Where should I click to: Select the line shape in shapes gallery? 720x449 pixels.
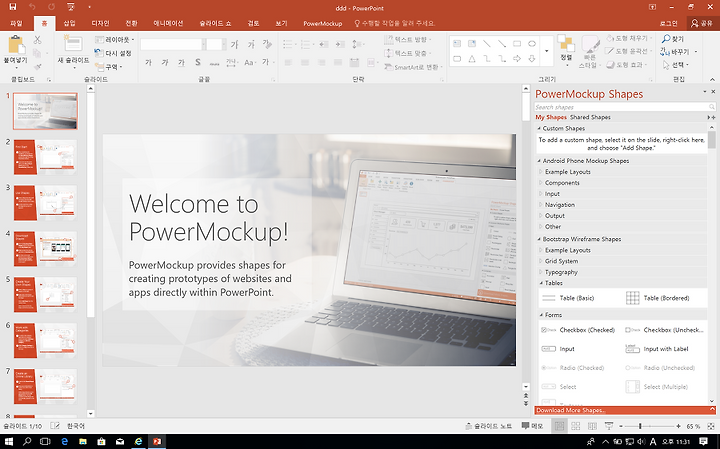[x=487, y=44]
